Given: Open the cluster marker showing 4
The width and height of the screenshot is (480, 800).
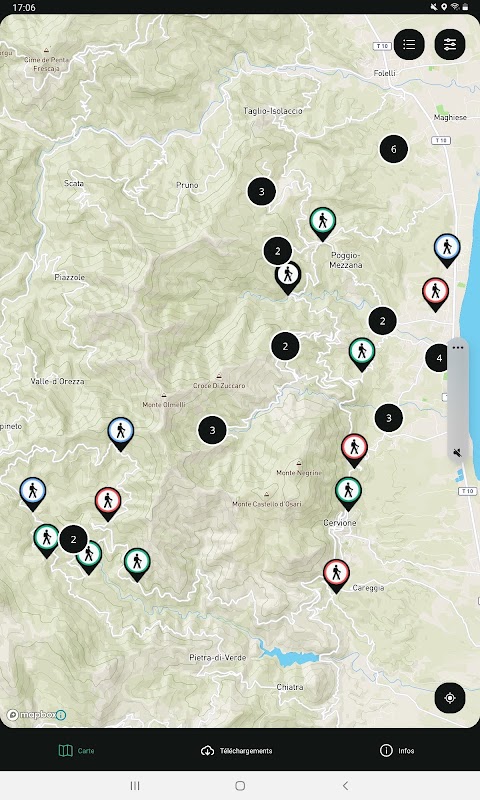Looking at the screenshot, I should pos(437,358).
